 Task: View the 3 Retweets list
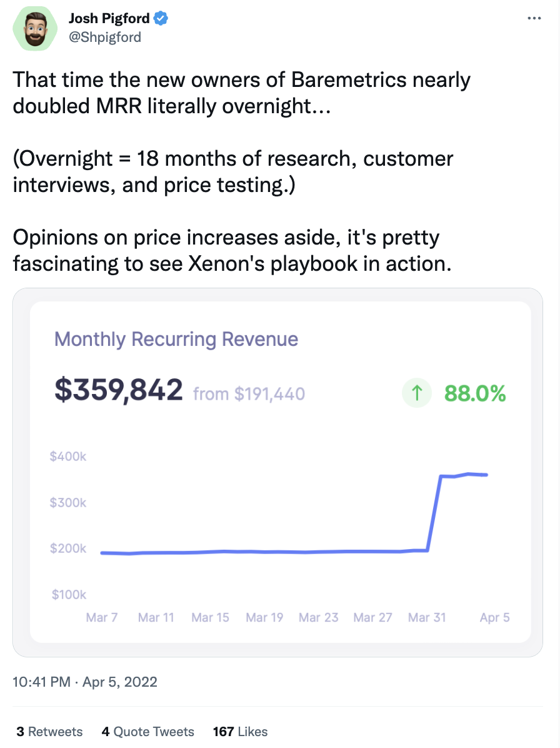49,731
